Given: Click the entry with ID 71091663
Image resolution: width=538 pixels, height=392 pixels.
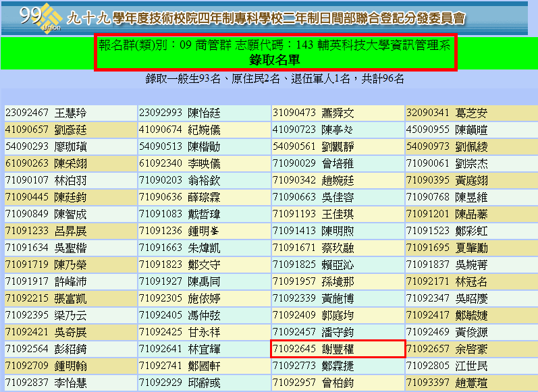Looking at the screenshot, I should click(204, 248).
